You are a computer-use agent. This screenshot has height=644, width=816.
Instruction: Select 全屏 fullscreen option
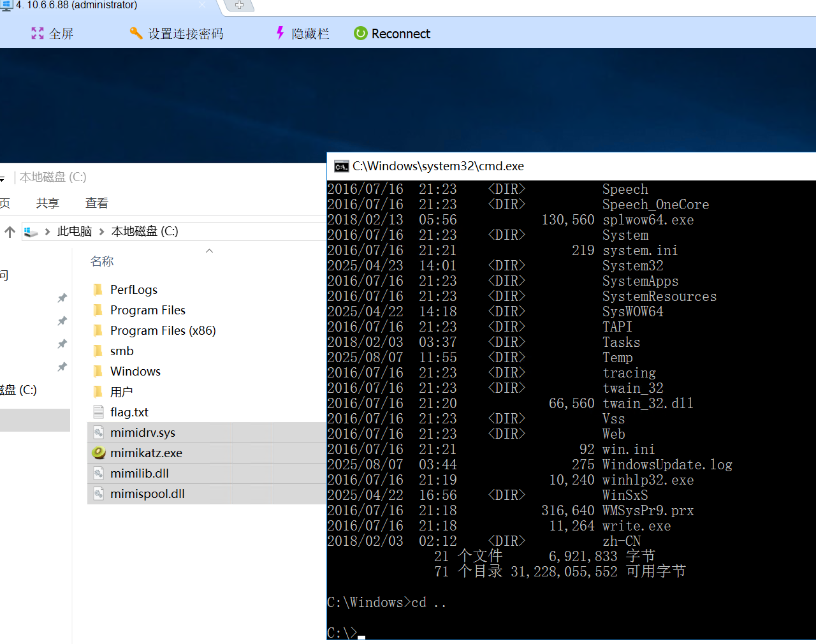(61, 34)
